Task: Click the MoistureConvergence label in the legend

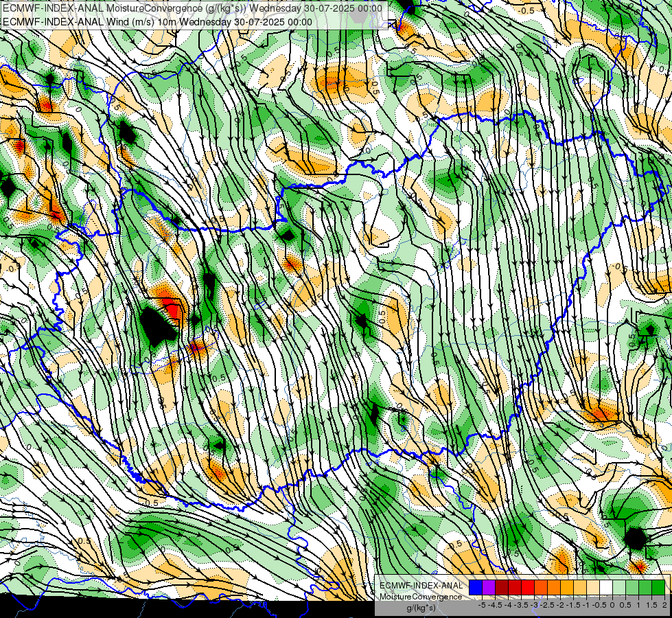Action: click(421, 597)
